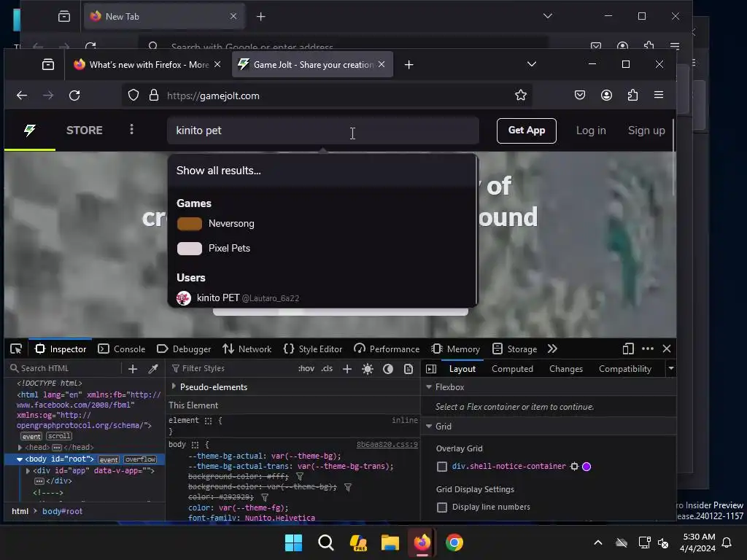Image resolution: width=747 pixels, height=560 pixels.
Task: Open Chrome from the taskbar
Action: pyautogui.click(x=454, y=542)
